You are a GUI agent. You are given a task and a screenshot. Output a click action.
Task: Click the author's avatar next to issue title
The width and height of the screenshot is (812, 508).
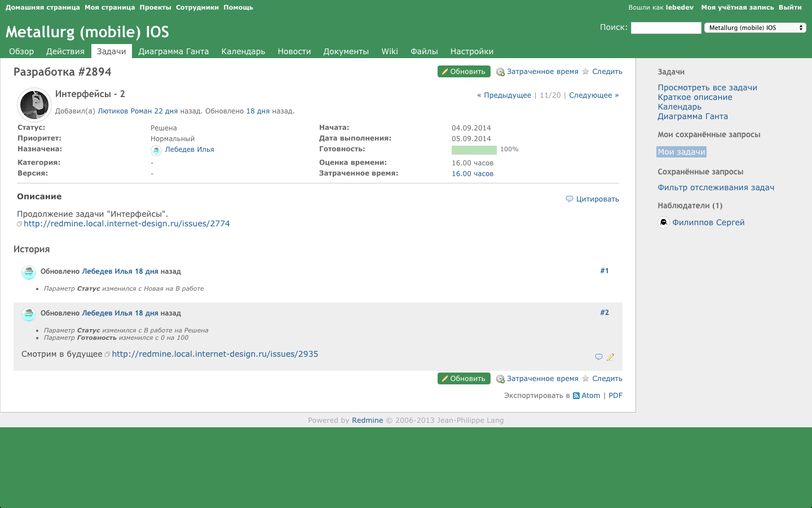point(34,104)
